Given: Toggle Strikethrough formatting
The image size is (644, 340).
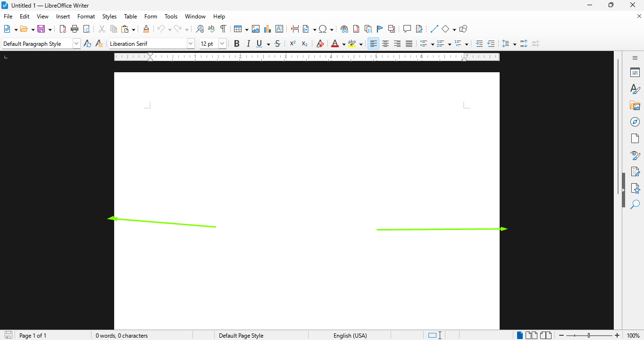Looking at the screenshot, I should (277, 43).
